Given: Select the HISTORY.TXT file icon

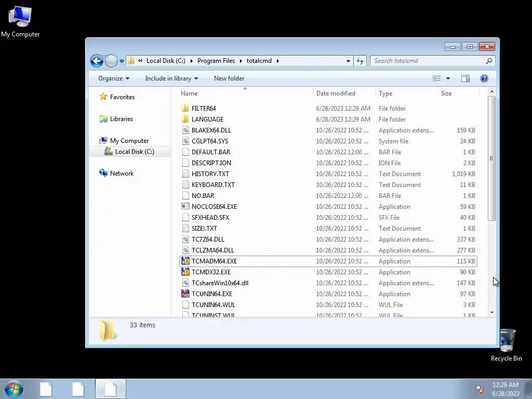Looking at the screenshot, I should tap(185, 174).
